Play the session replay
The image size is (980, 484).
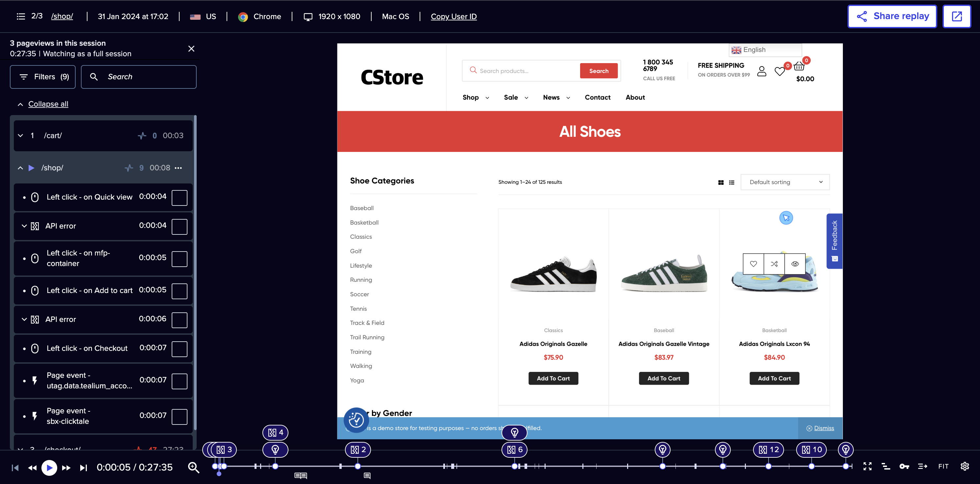pyautogui.click(x=49, y=468)
